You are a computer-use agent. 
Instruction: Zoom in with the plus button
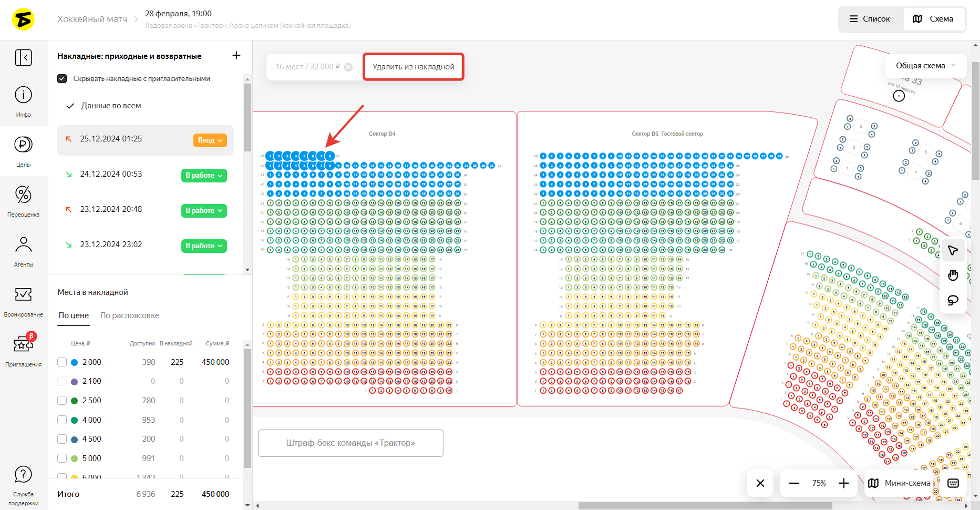click(x=844, y=483)
